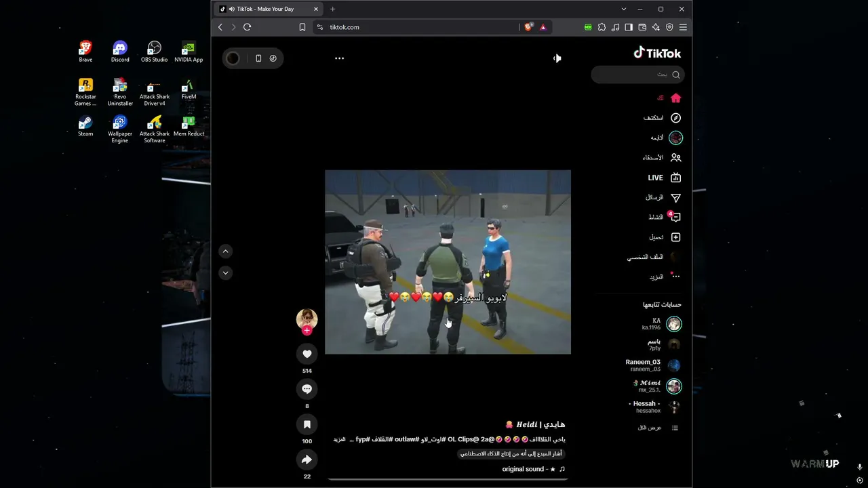Screen dimensions: 868x488
Task: Open the original sound music link
Action: [533, 469]
